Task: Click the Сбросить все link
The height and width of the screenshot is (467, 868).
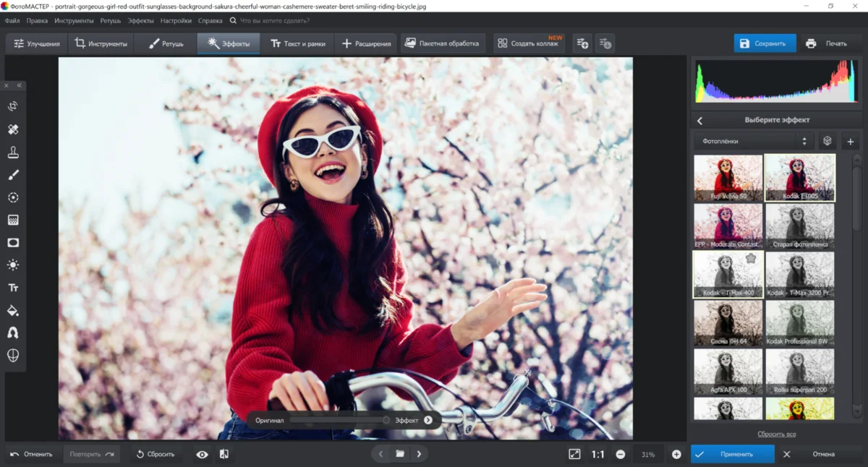Action: [776, 434]
